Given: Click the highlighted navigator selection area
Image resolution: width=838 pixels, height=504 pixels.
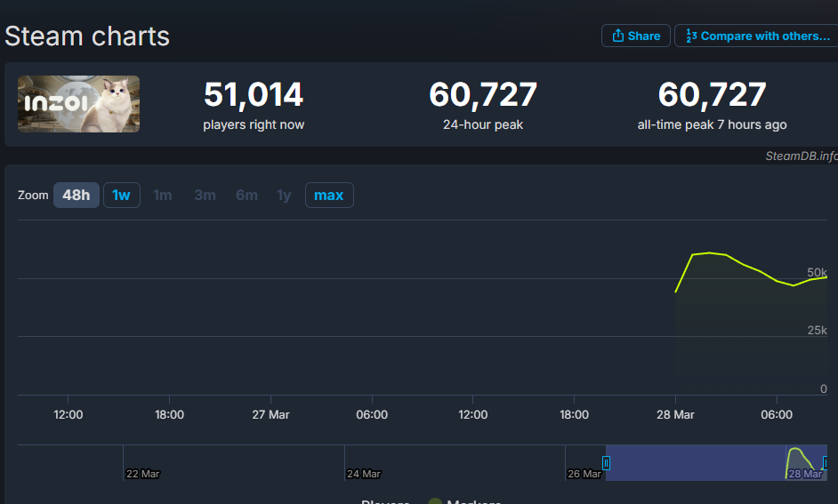Looking at the screenshot, I should tap(716, 462).
